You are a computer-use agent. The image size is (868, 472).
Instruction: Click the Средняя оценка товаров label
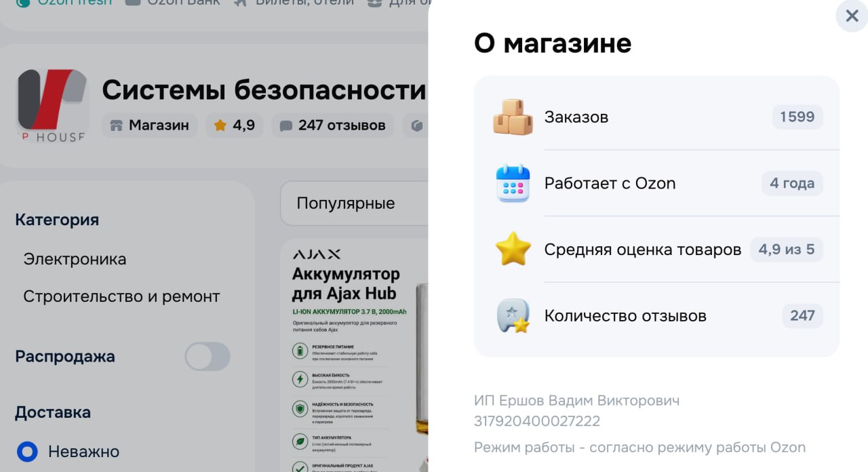pyautogui.click(x=643, y=250)
